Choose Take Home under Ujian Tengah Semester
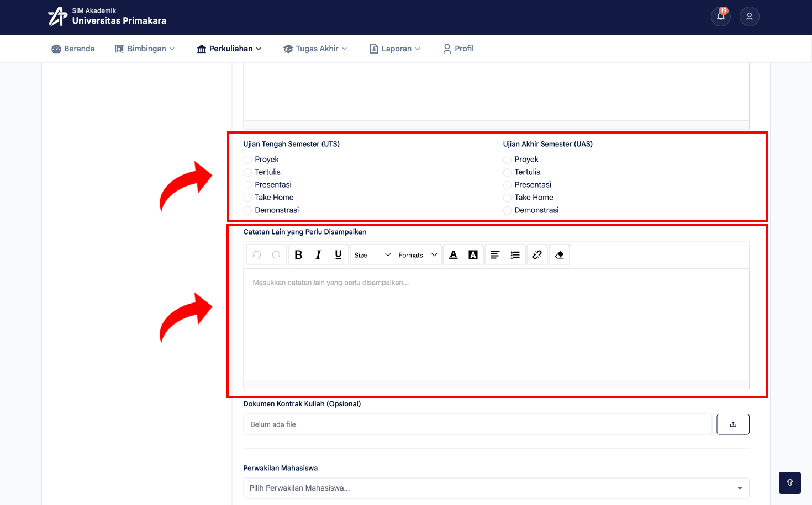 (247, 198)
